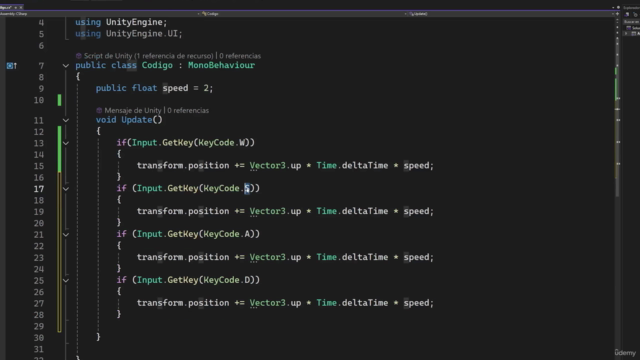Open the editor settings gear near Solution Explorer
Image resolution: width=640 pixels, height=360 pixels.
618,7
